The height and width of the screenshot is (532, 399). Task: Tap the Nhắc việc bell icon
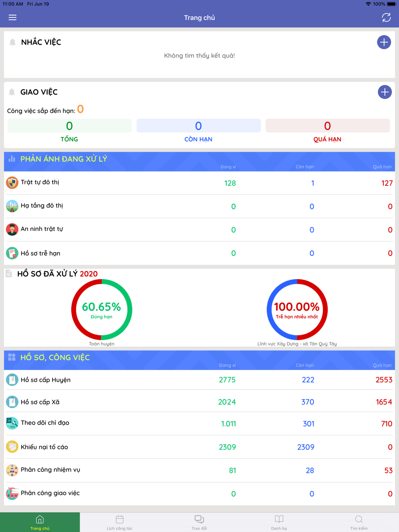pyautogui.click(x=12, y=42)
